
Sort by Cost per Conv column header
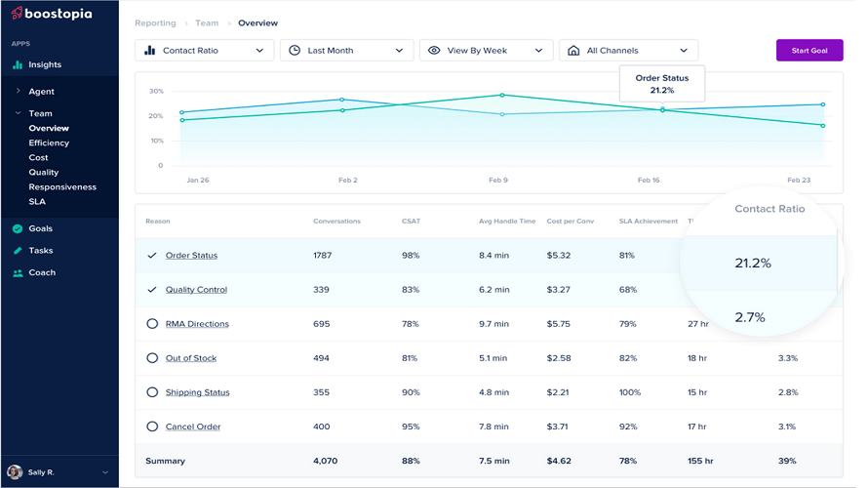click(571, 221)
